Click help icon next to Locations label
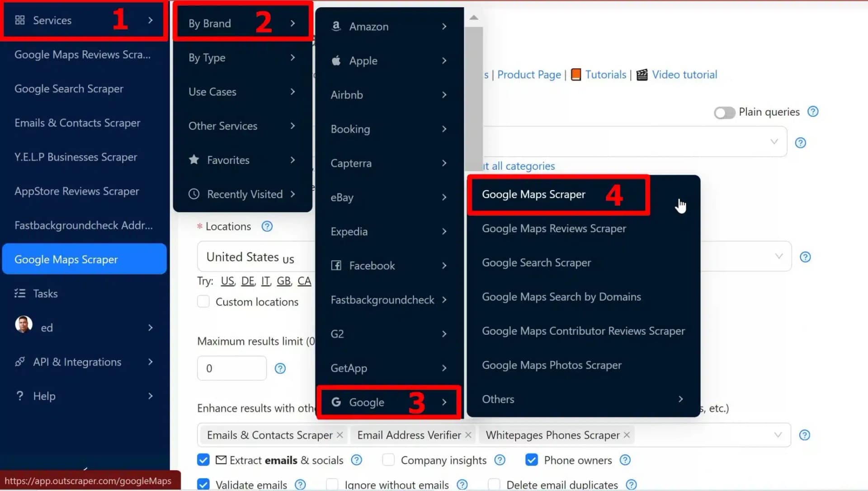Image resolution: width=868 pixels, height=491 pixels. tap(267, 226)
